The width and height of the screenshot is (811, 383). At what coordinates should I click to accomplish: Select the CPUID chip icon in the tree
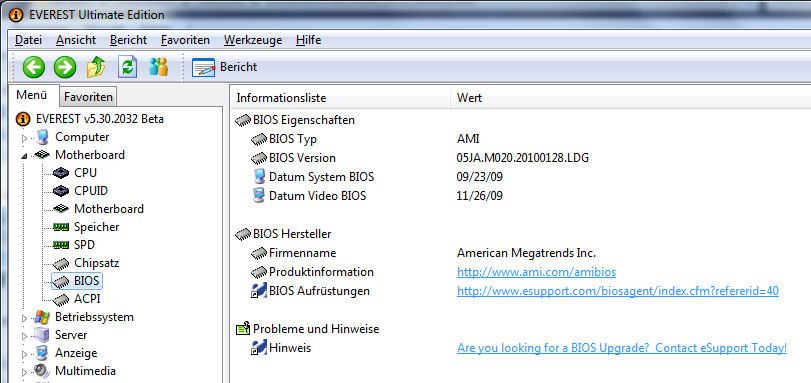tap(61, 191)
